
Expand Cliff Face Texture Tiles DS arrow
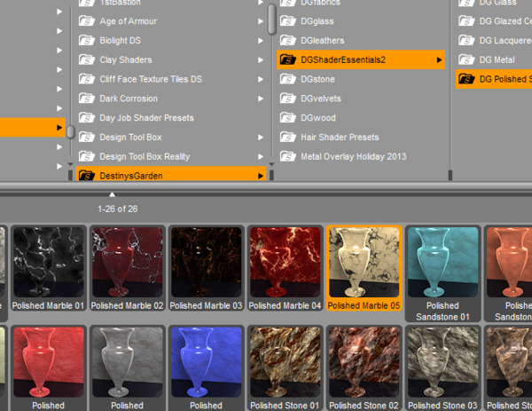(x=261, y=79)
